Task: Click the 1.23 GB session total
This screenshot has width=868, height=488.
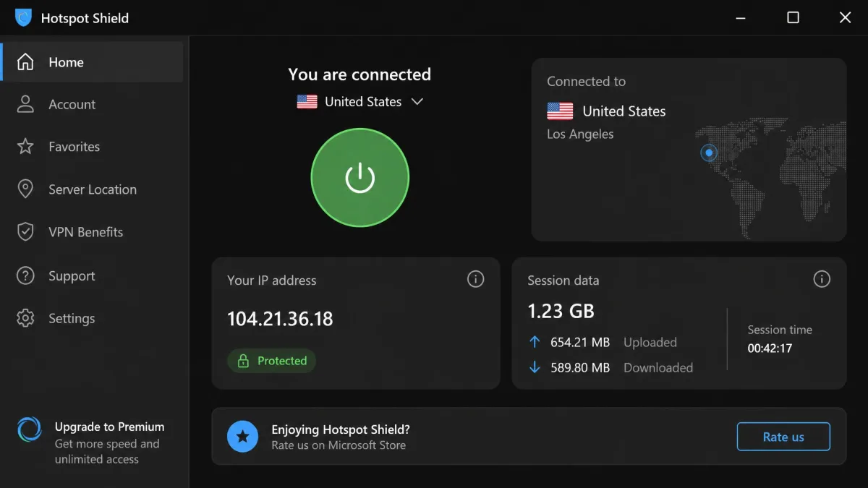Action: coord(561,312)
